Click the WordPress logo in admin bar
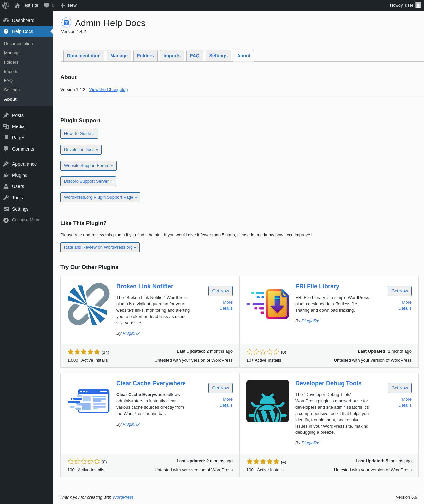This screenshot has width=424, height=504. tap(6, 5)
